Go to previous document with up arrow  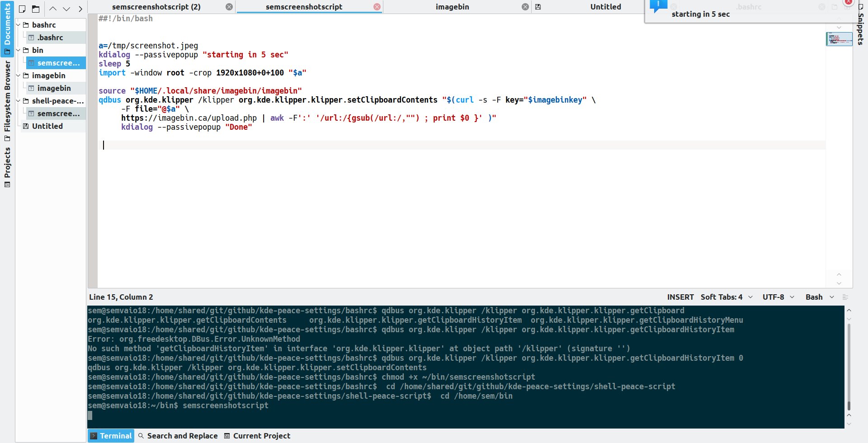(x=53, y=9)
